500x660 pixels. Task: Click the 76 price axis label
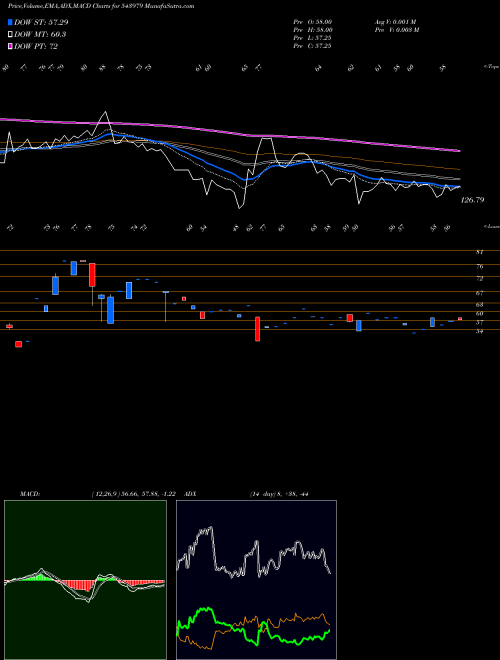tap(479, 266)
